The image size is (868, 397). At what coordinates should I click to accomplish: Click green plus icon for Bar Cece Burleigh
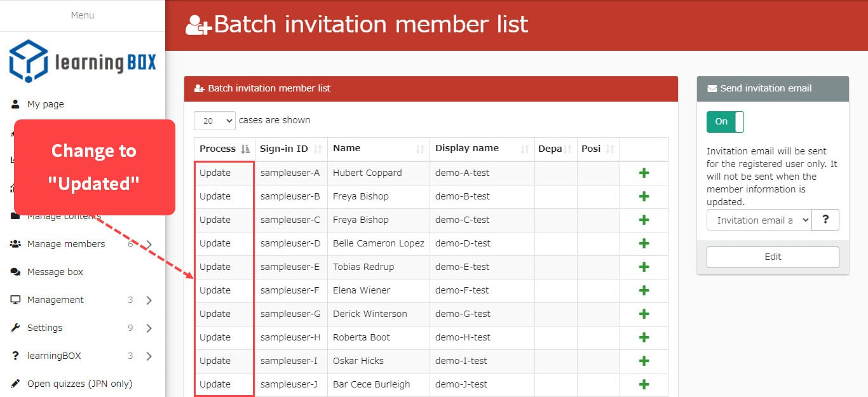click(644, 384)
